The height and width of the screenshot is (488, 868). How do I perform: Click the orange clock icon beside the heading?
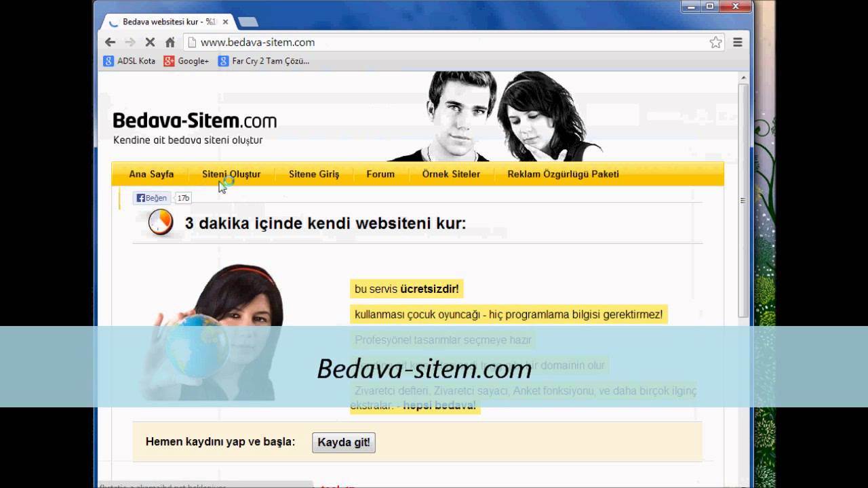click(161, 222)
